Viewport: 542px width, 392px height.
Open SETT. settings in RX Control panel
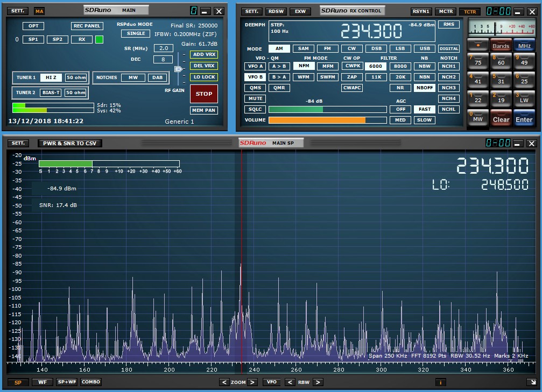coord(252,11)
